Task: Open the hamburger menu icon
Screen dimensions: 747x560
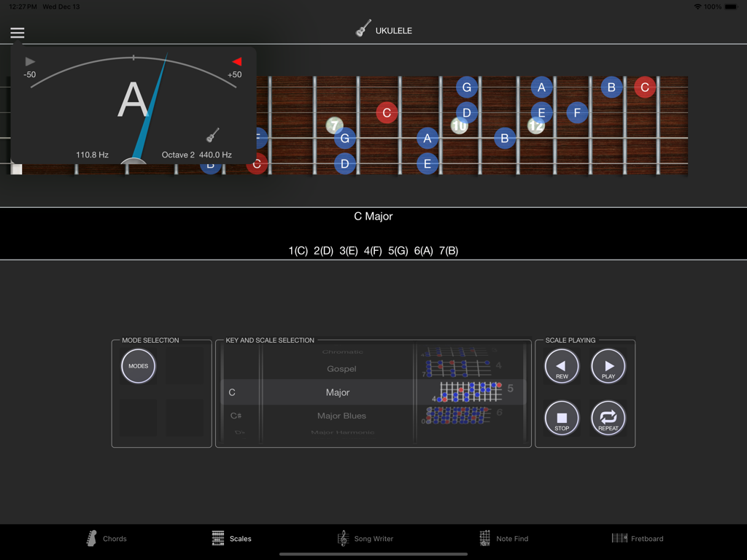Action: point(17,32)
